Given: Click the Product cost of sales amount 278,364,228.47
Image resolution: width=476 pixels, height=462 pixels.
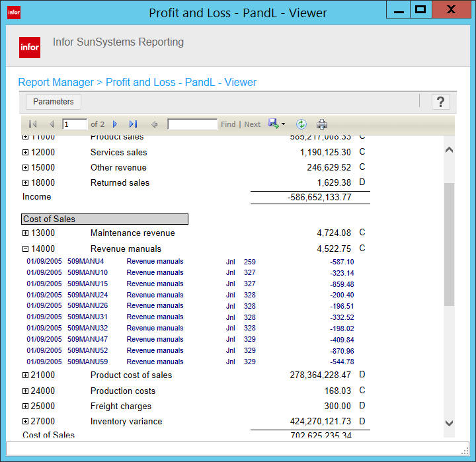Looking at the screenshot, I should click(x=320, y=375).
